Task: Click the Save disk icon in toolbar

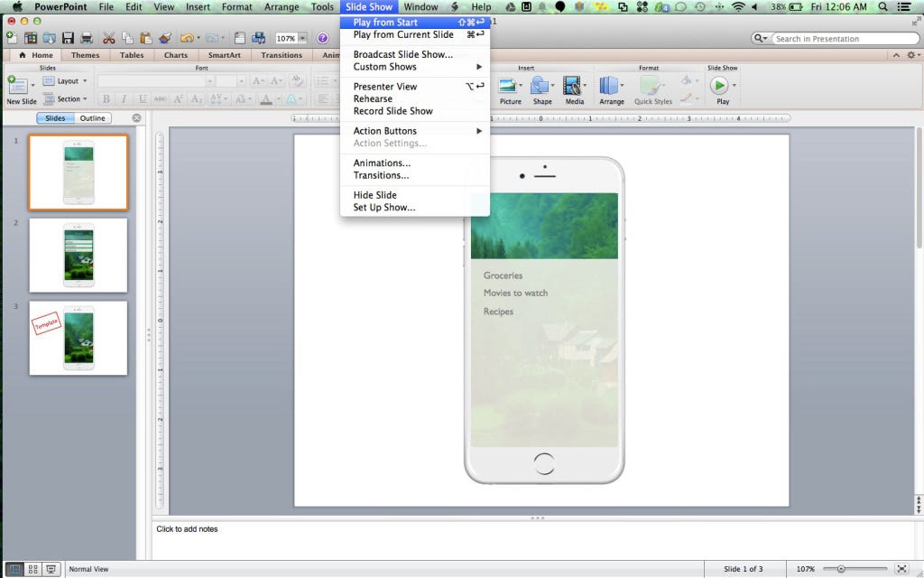Action: click(68, 38)
